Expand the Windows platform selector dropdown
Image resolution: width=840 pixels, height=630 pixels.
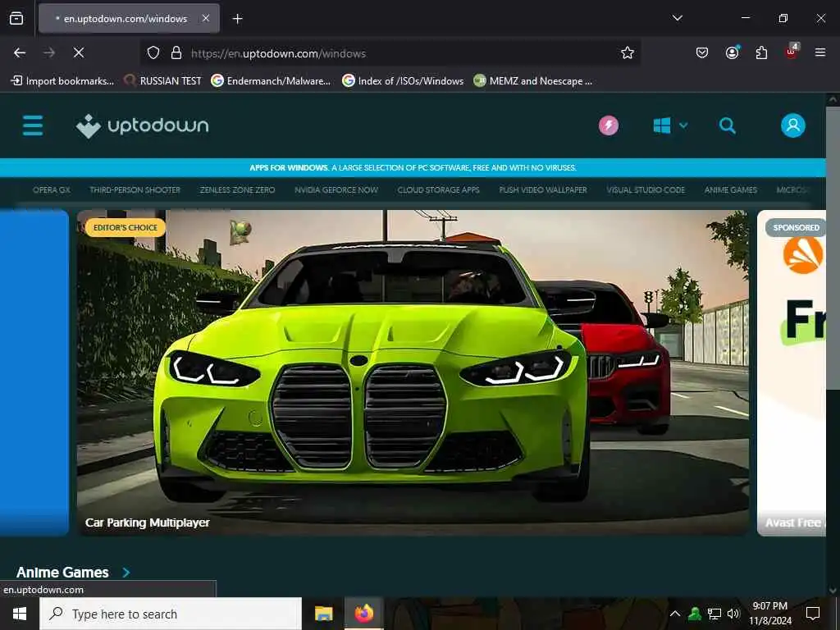tap(670, 126)
